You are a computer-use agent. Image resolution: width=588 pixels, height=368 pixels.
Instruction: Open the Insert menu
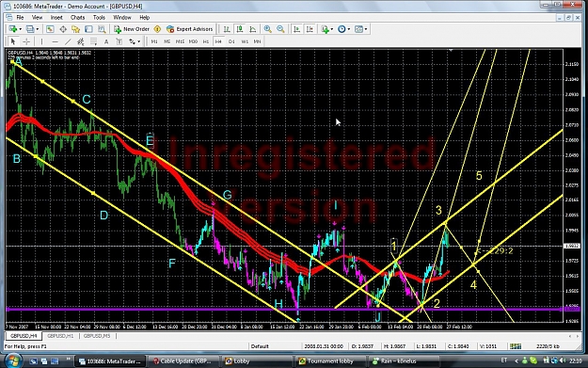56,17
